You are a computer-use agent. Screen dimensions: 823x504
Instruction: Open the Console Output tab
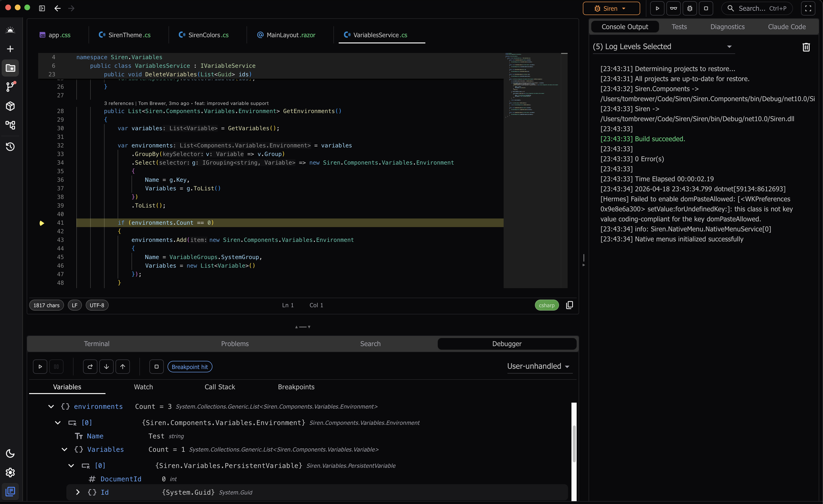(625, 27)
